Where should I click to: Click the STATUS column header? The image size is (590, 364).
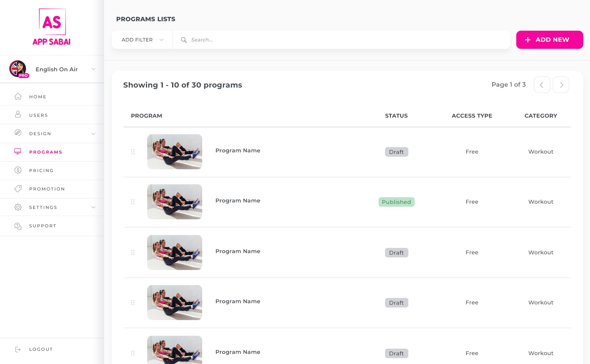tap(396, 116)
